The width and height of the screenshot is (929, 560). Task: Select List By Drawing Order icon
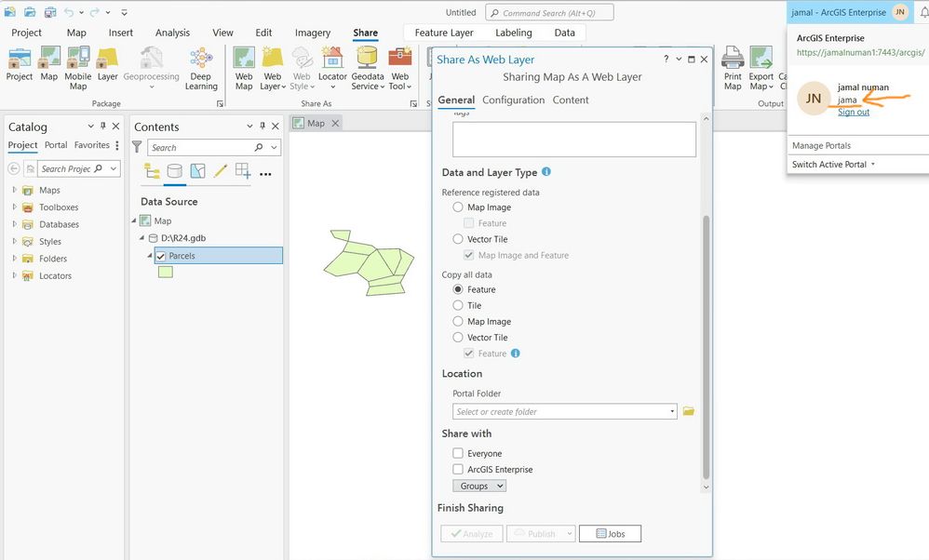153,172
